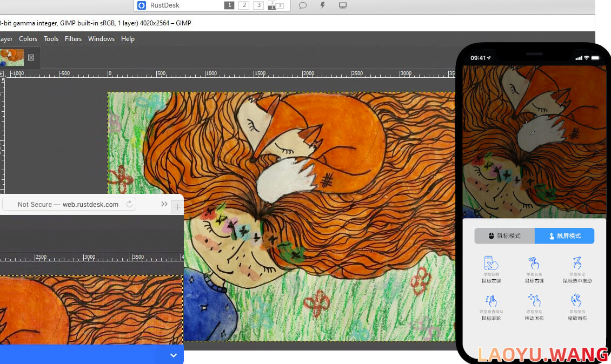
Task: Click the pinch zoom canvas icon (缩放画布)
Action: (x=576, y=301)
